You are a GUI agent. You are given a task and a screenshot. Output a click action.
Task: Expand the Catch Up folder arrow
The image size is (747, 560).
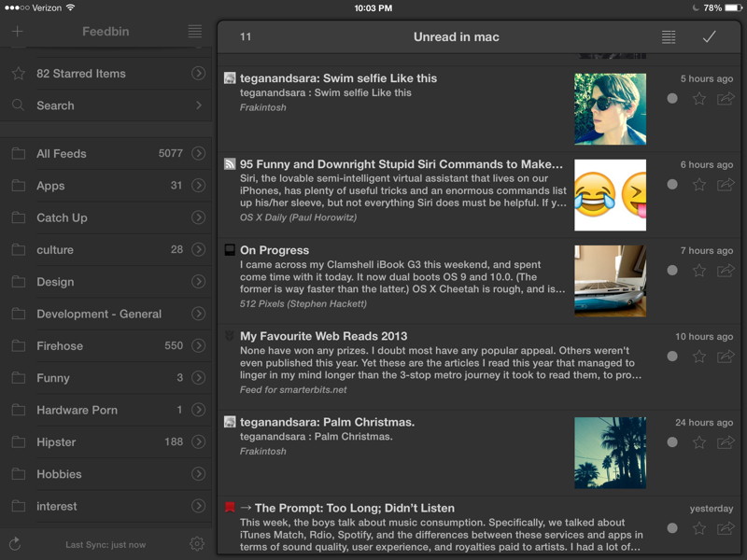coord(198,217)
